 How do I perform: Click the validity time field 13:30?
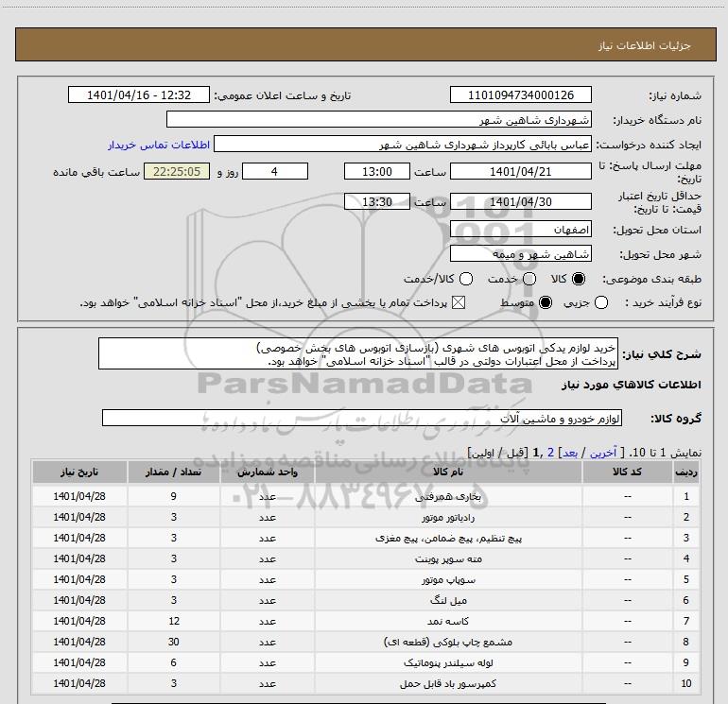(x=377, y=201)
